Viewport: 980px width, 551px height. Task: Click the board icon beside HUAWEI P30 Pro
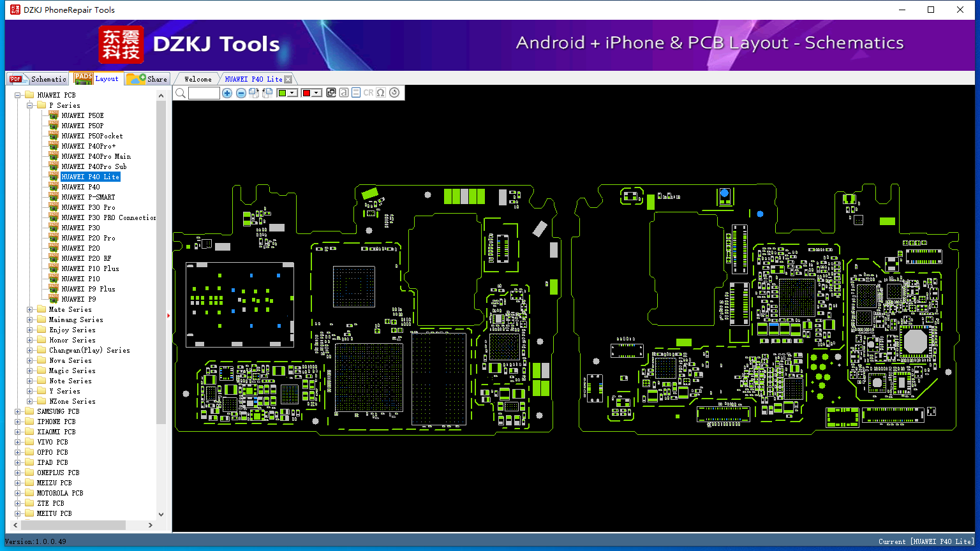pyautogui.click(x=54, y=207)
